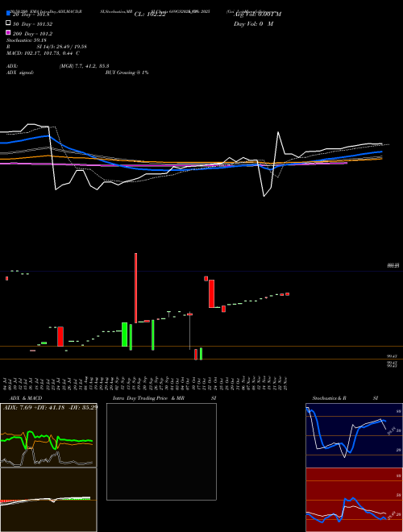This screenshot has height=532, width=403.
Task: Click the 'MACD: 102.17, 101.73, 0.44 C' line
Action: pyautogui.click(x=43, y=53)
